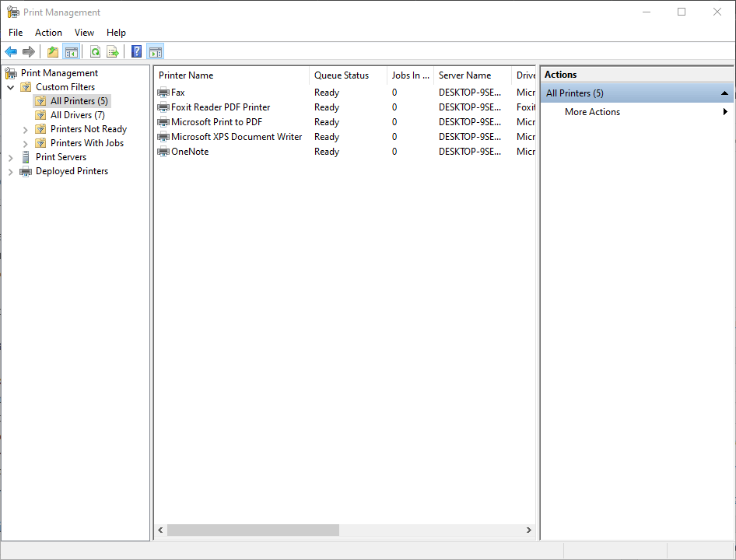Sort by Server Name column header

(472, 75)
